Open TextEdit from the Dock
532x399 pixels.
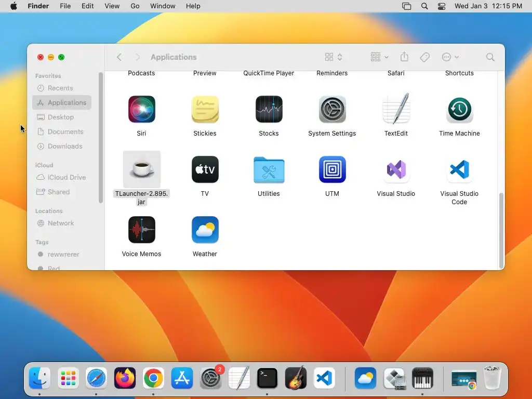point(239,377)
